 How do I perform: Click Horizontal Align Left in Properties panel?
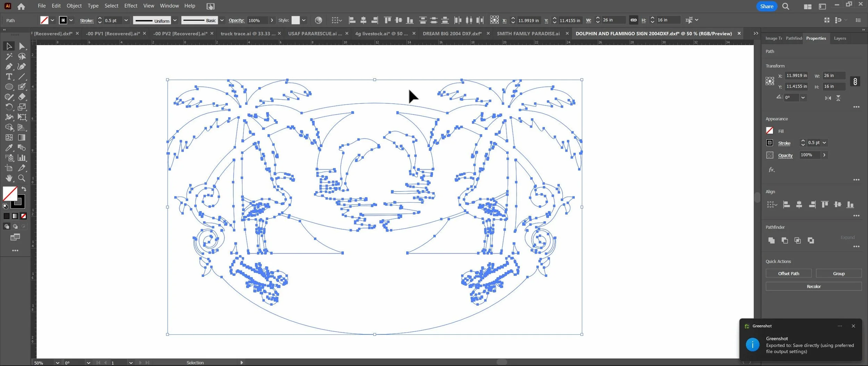pos(786,205)
